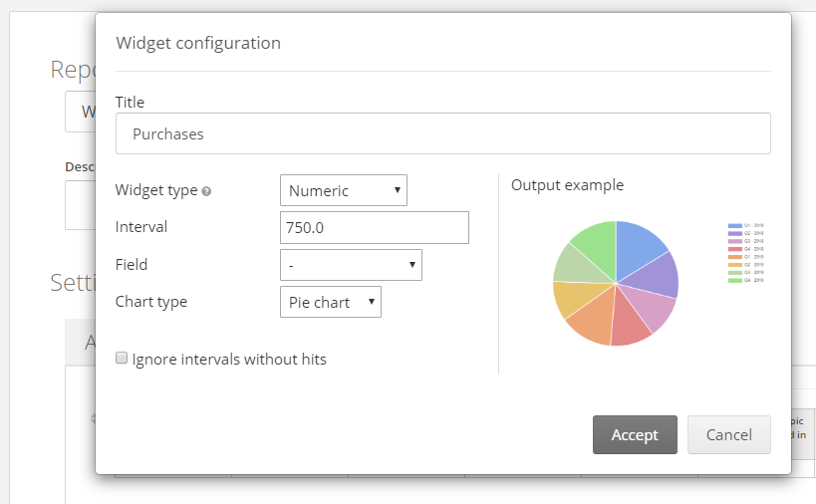The height and width of the screenshot is (504, 816).
Task: Open the Chart type Pie chart dropdown
Action: click(330, 302)
